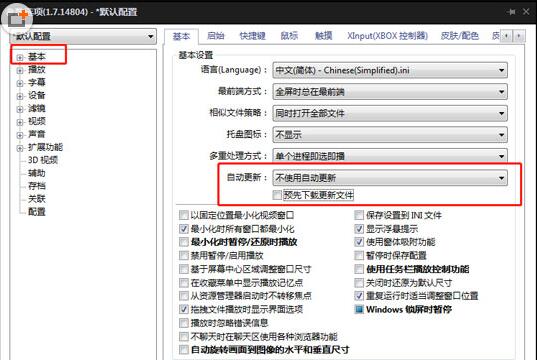
Task: Enable 暂停时保存配置 checkbox
Action: pyautogui.click(x=359, y=255)
